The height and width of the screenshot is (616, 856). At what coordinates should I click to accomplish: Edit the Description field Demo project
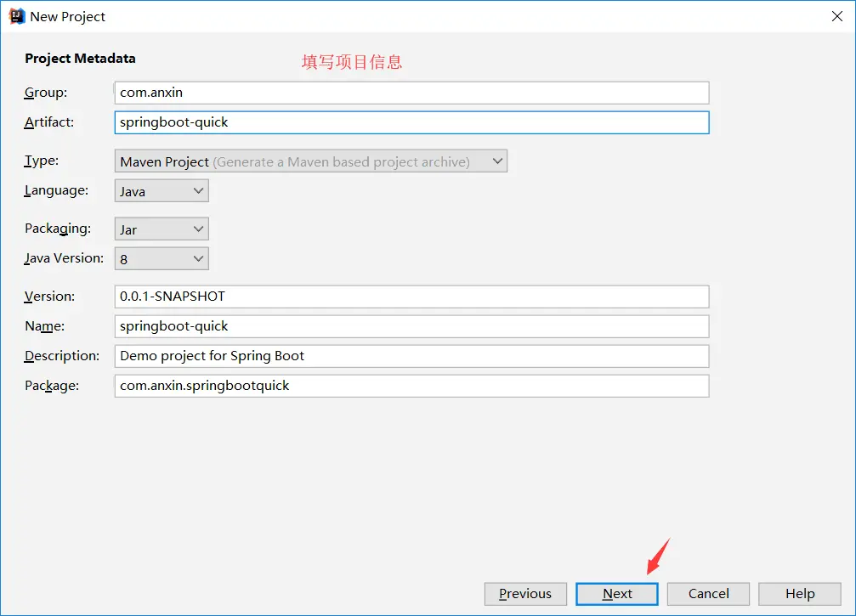[411, 356]
